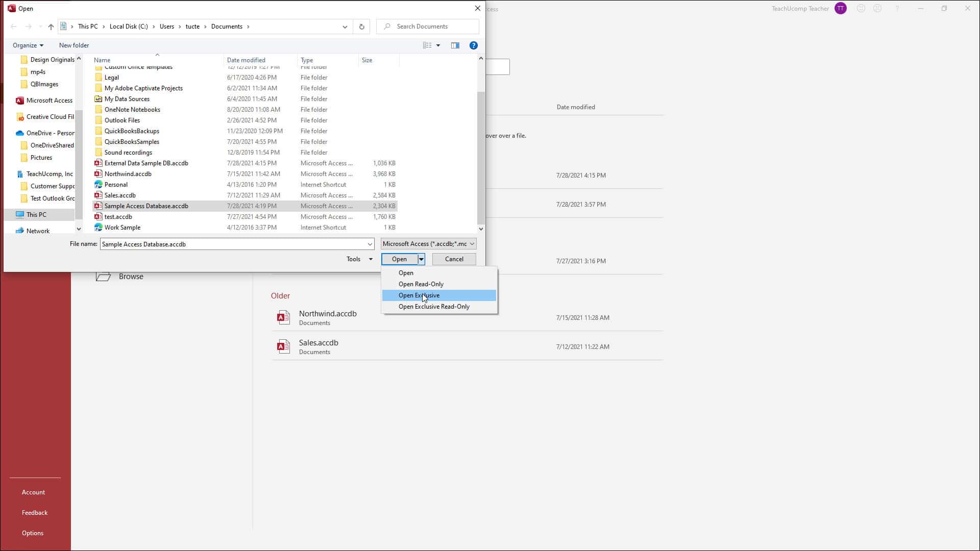Open Options in Access backstage sidebar
Image resolution: width=980 pixels, height=551 pixels.
click(33, 533)
